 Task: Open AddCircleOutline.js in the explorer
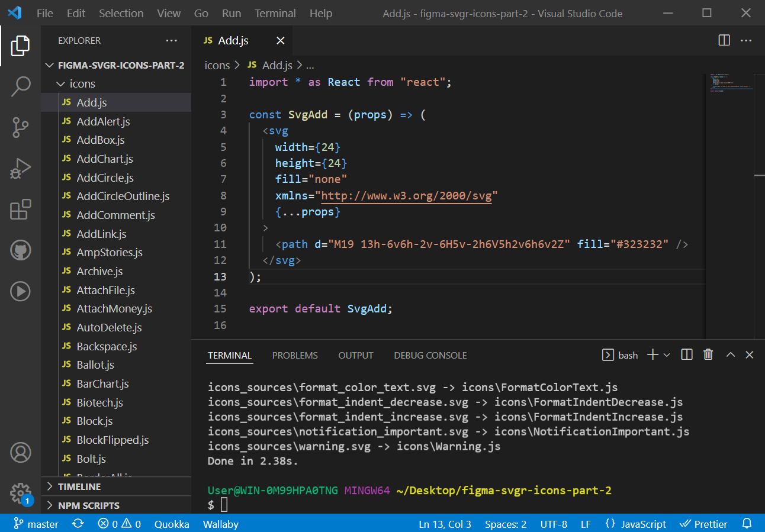click(x=123, y=196)
